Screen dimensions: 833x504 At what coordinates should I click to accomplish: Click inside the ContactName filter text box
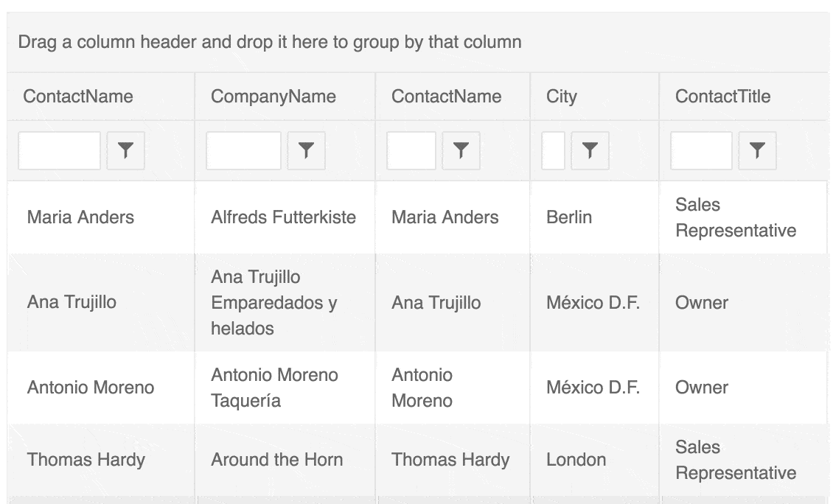point(59,150)
